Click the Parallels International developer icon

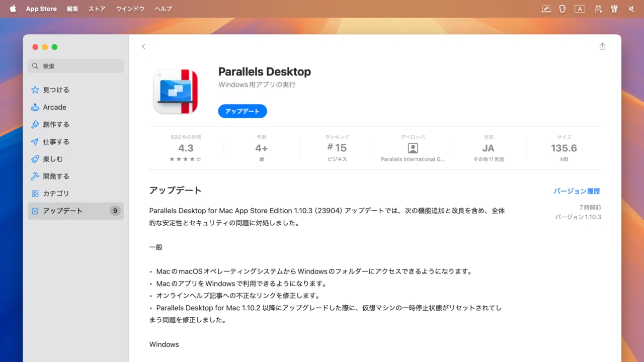413,148
